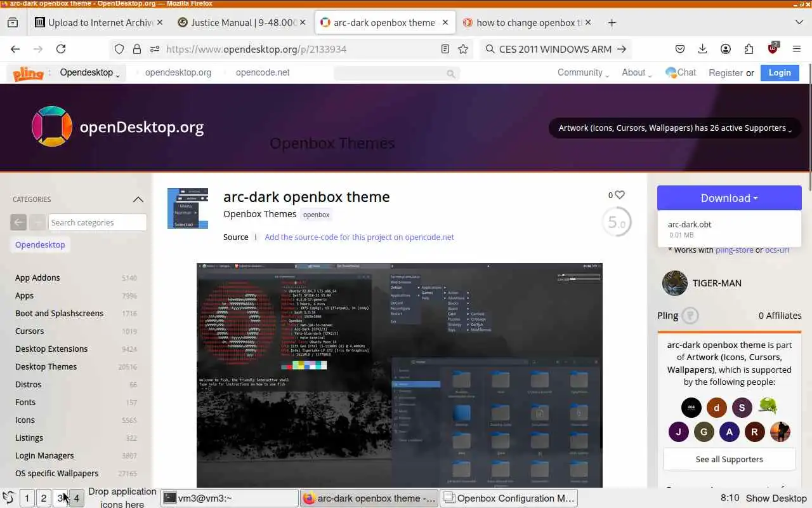Click the Firefox back arrow
This screenshot has height=508, width=812.
[x=15, y=49]
